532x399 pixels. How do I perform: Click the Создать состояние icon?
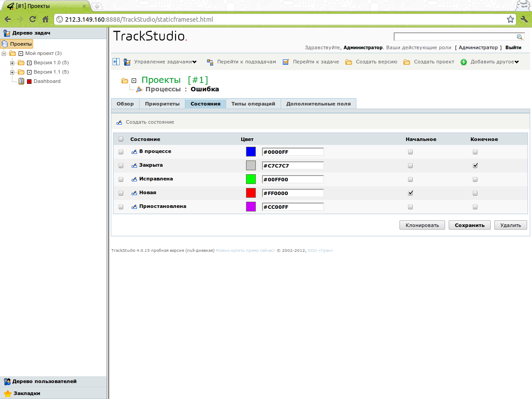(x=119, y=122)
